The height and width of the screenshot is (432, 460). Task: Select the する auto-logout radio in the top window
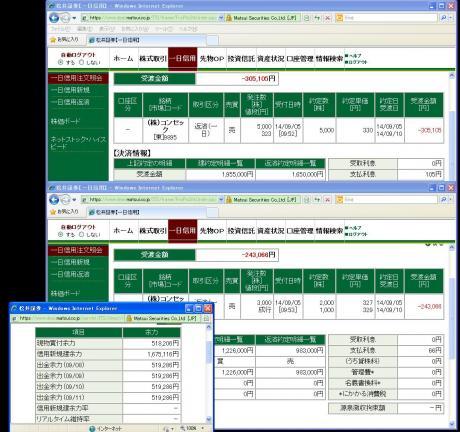[x=60, y=62]
